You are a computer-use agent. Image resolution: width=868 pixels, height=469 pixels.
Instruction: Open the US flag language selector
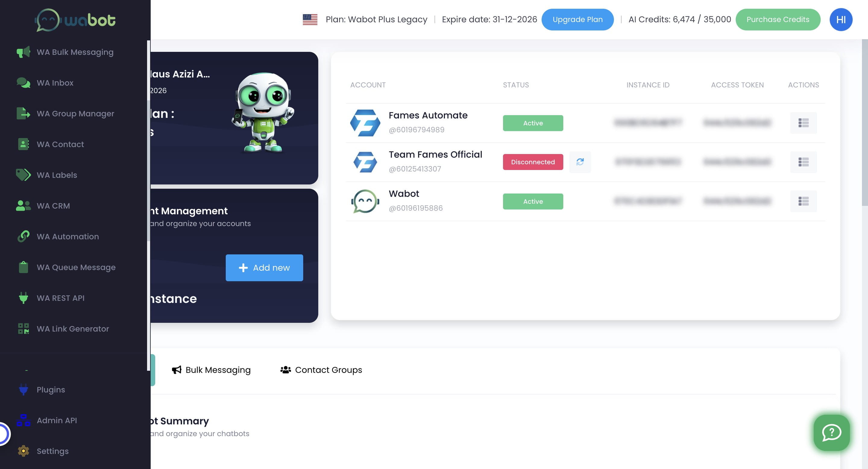310,20
